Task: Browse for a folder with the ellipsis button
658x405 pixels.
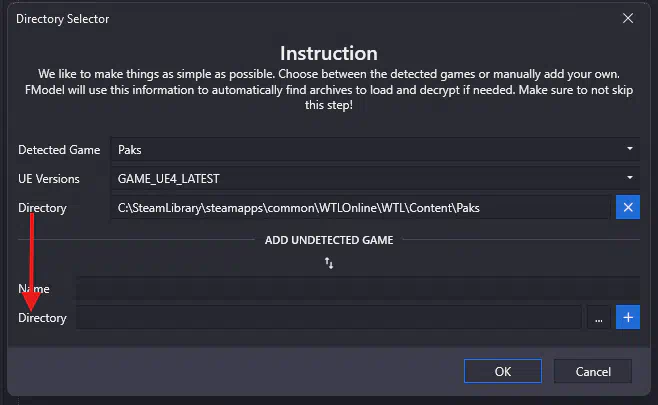Action: tap(598, 318)
